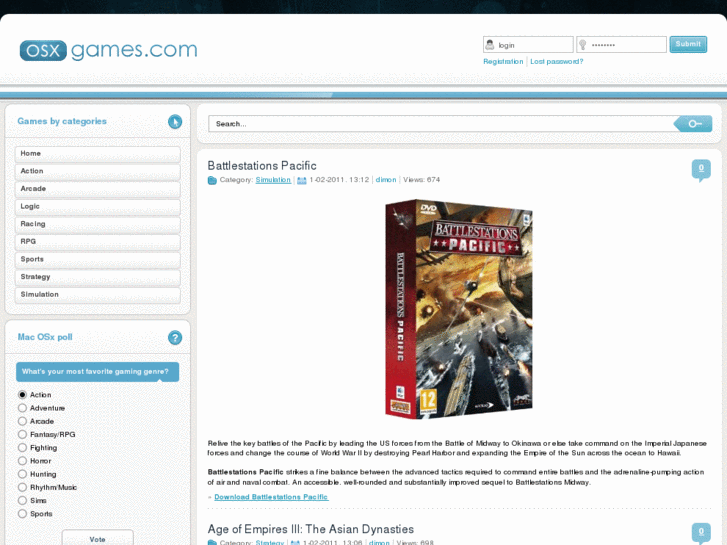Screen dimensions: 727x545
Task: Click the Battlestations Pacific box art image
Action: coord(459,309)
